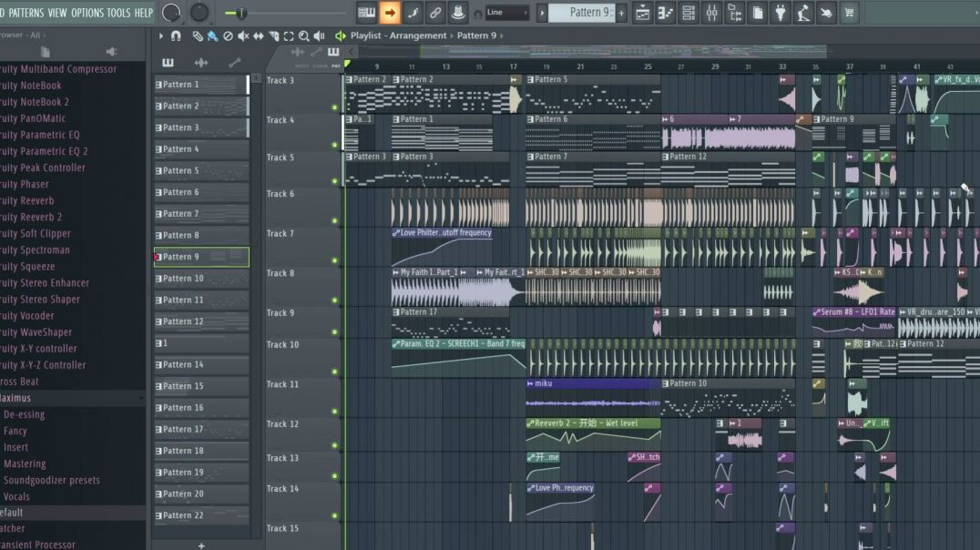Open the project files (document) icon
This screenshot has width=980, height=550.
click(758, 13)
